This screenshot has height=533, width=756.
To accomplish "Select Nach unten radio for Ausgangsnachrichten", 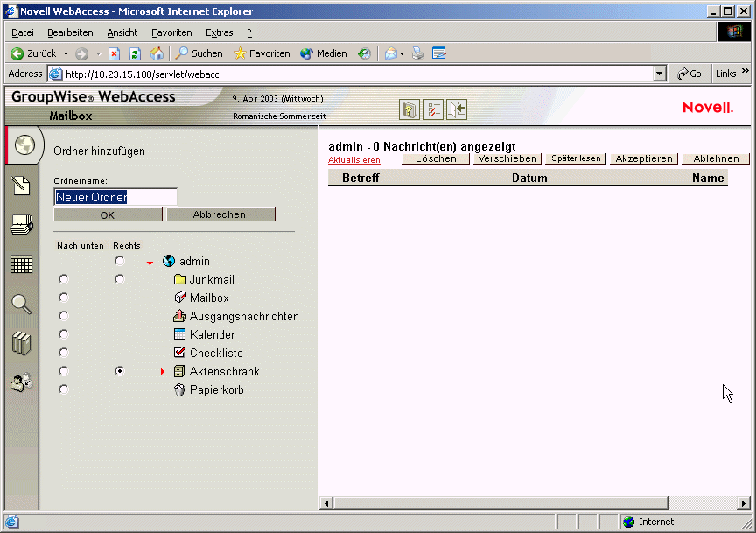I will [x=64, y=316].
